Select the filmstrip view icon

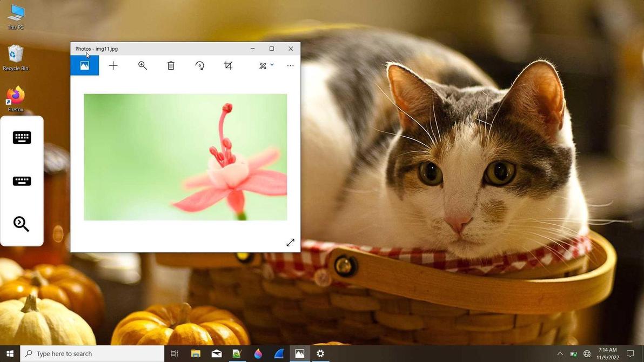pos(84,65)
